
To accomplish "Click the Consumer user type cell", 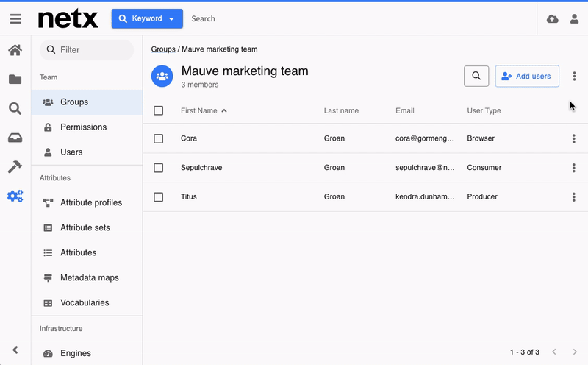I will pos(484,168).
